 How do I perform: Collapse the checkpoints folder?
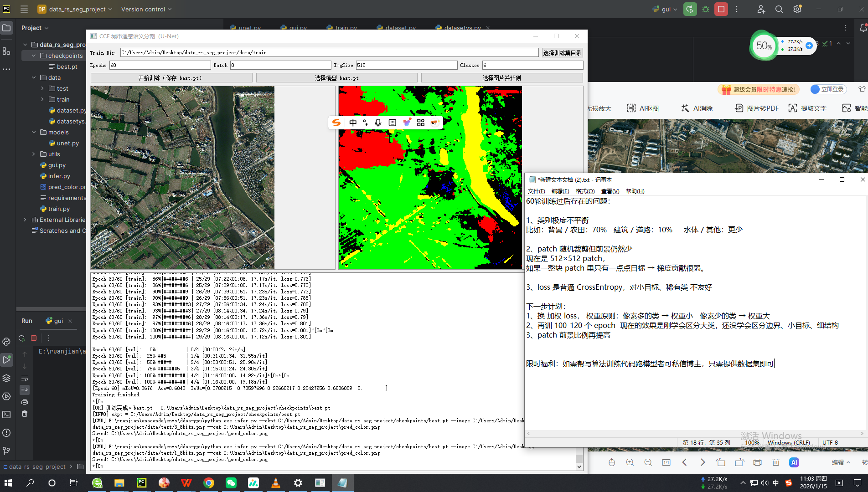click(34, 56)
